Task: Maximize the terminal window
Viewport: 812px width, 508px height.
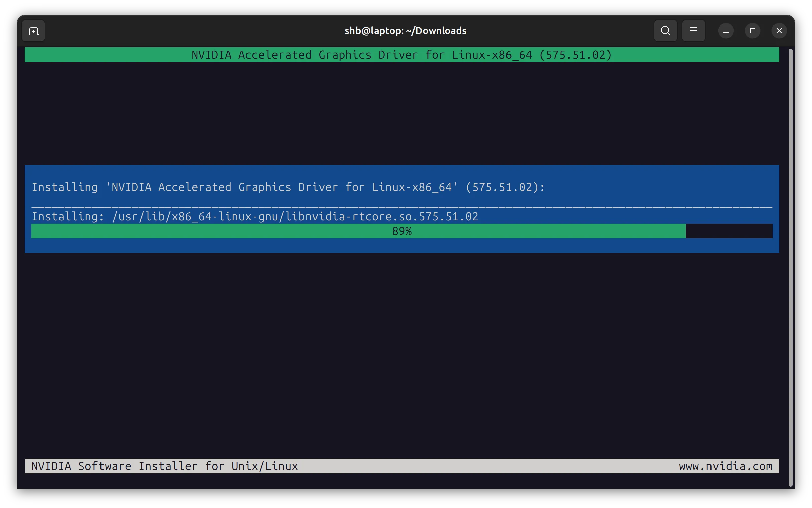Action: click(x=752, y=31)
